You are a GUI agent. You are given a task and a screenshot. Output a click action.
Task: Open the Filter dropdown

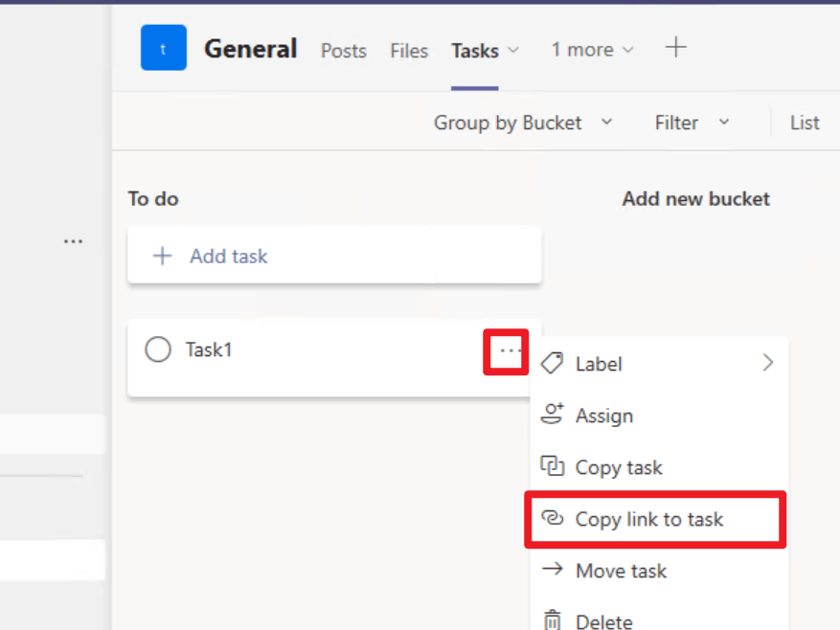692,123
